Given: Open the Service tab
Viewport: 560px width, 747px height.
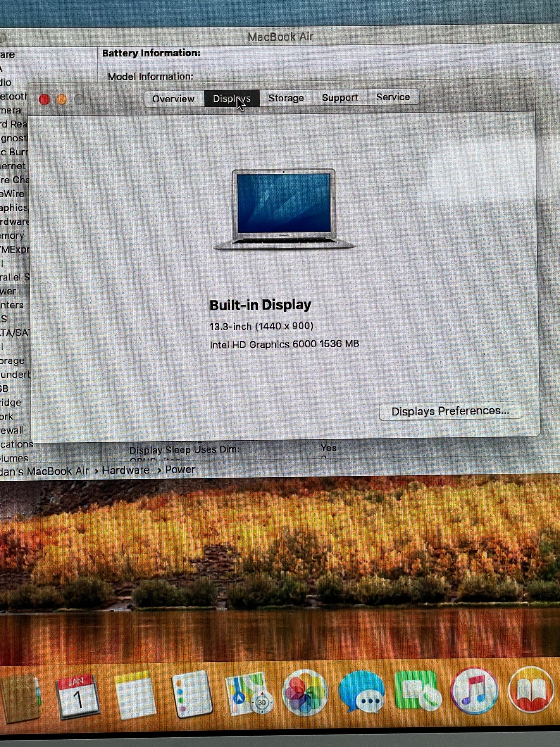Looking at the screenshot, I should pos(393,97).
